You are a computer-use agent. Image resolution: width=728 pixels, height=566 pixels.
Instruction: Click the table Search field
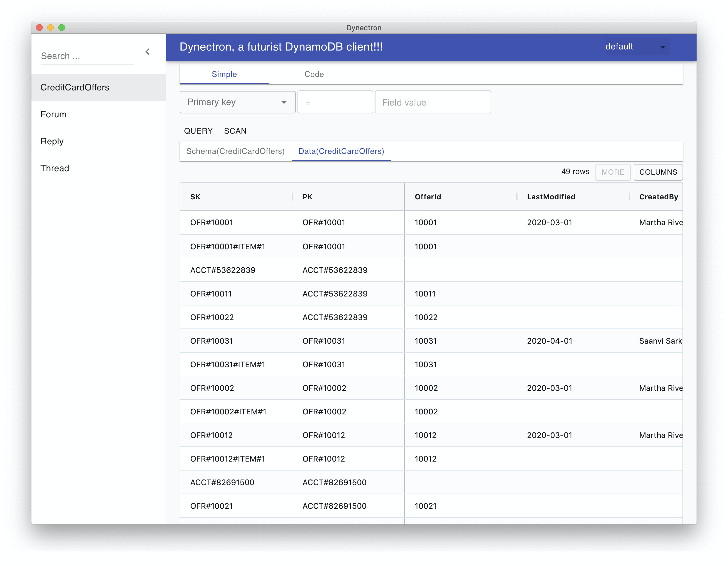[x=87, y=56]
